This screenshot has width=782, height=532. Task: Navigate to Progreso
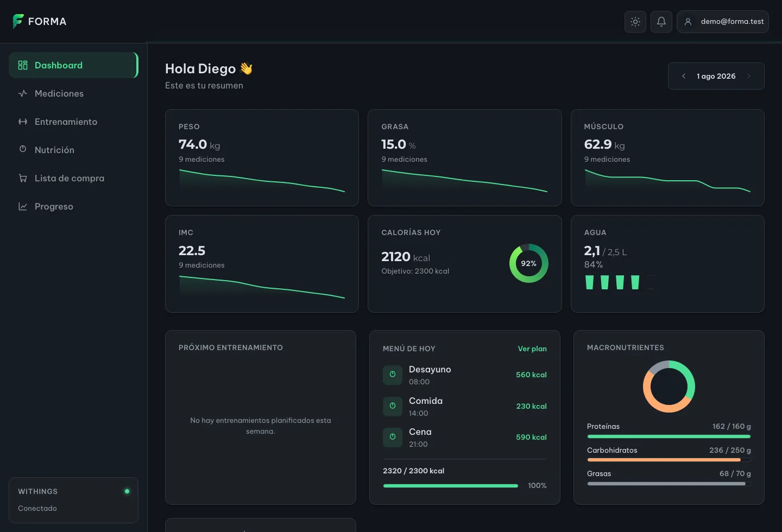tap(73, 206)
